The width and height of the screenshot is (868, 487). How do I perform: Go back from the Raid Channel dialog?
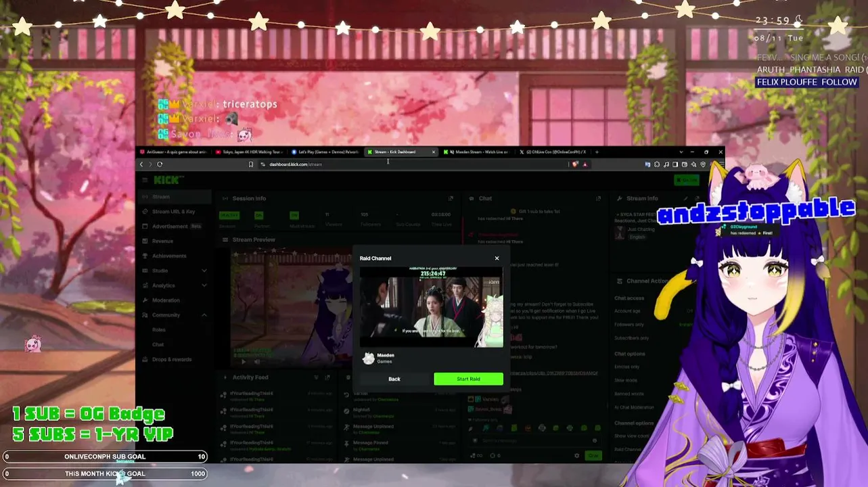tap(394, 379)
